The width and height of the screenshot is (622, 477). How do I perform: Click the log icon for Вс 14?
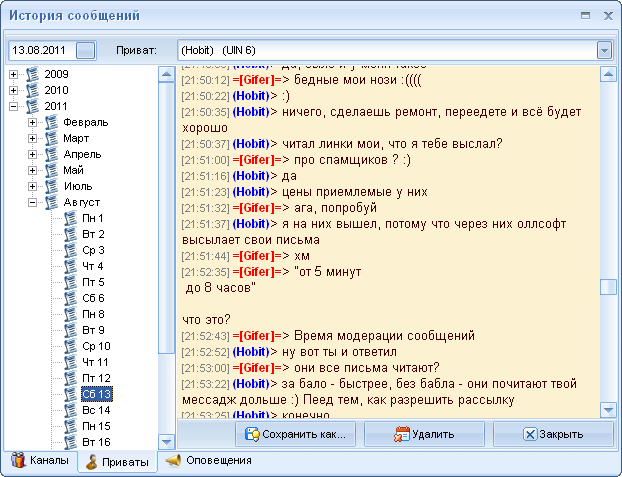tap(71, 410)
